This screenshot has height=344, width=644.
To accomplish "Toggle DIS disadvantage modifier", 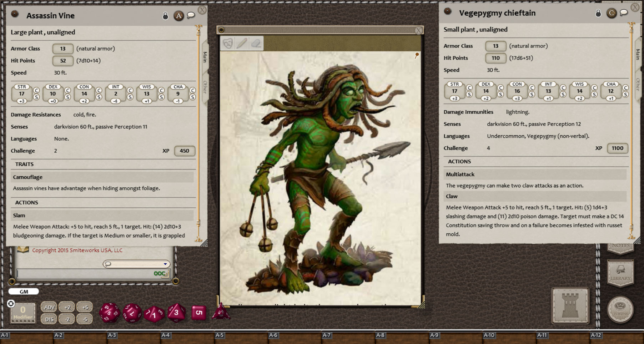I will (49, 320).
